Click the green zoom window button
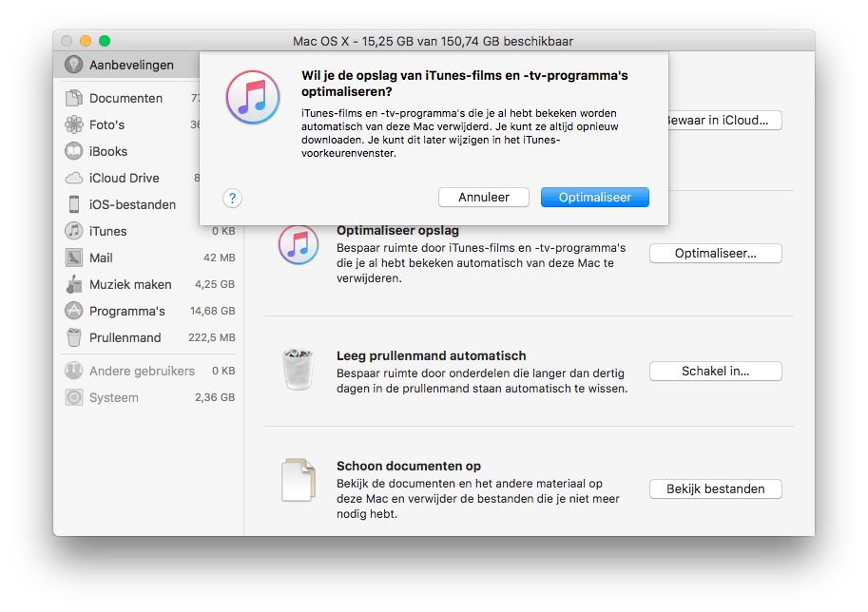 pos(105,41)
